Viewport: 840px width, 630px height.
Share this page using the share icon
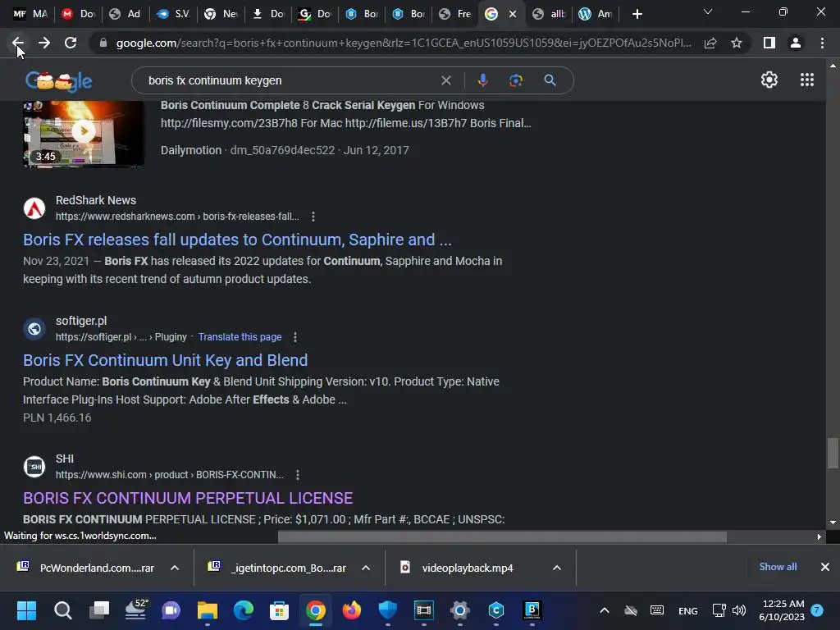coord(710,43)
